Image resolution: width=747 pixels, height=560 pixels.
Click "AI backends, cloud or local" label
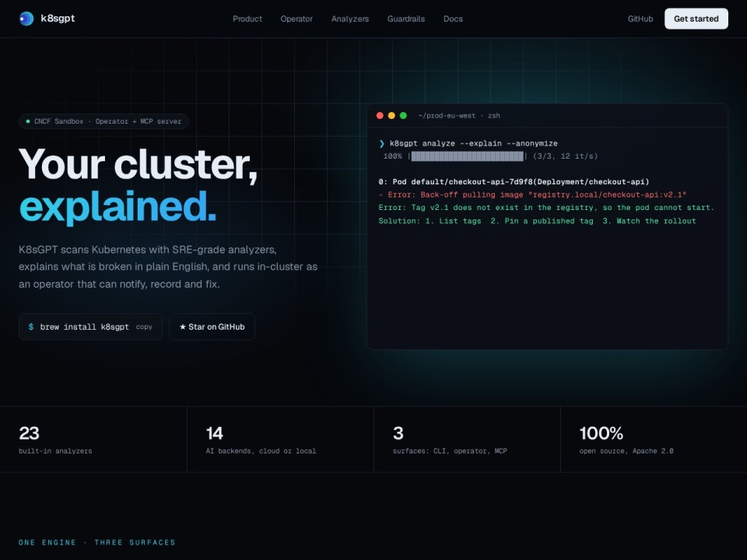pyautogui.click(x=261, y=451)
